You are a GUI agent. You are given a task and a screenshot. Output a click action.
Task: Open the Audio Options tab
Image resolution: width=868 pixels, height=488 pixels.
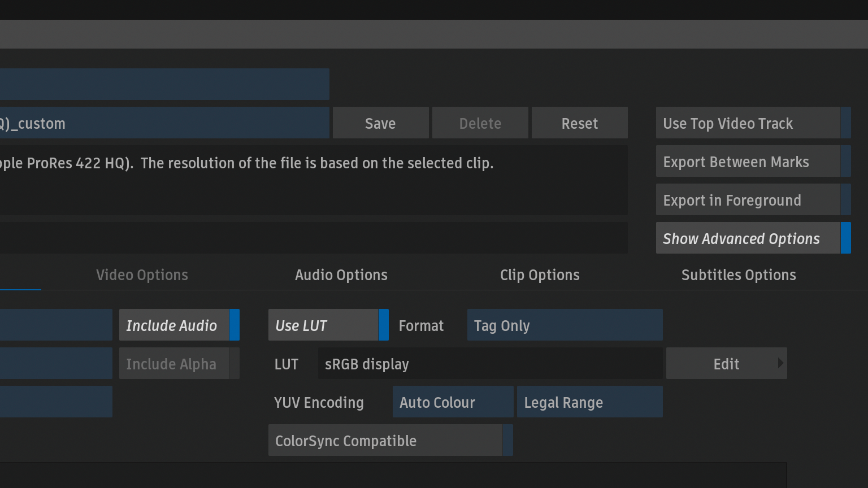coord(341,275)
